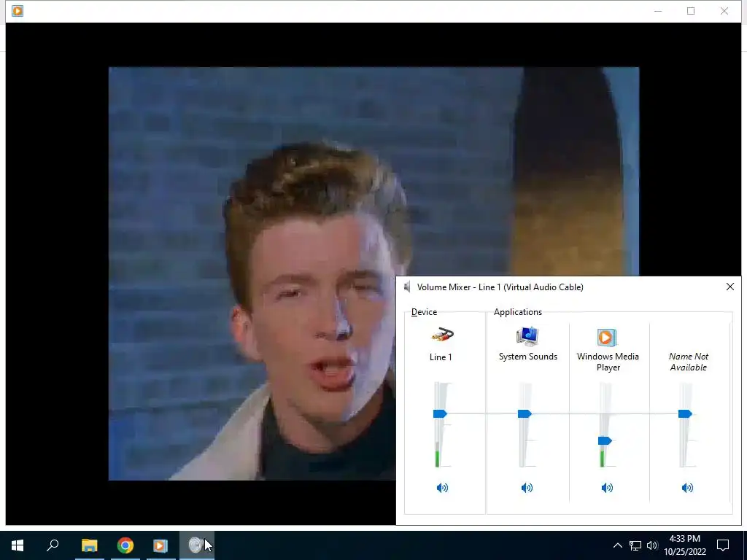Click the Windows Media Player volume slider handle

(x=605, y=440)
